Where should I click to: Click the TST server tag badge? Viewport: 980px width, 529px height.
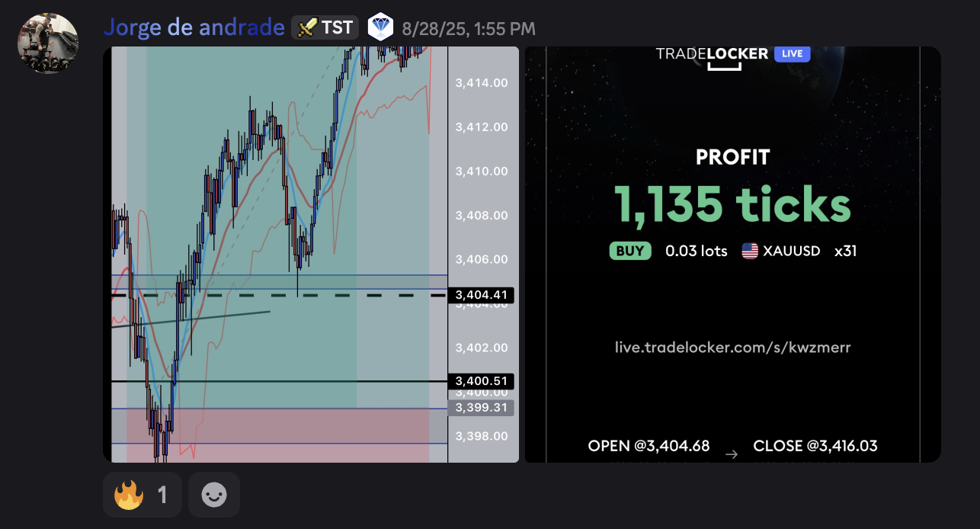tap(325, 27)
